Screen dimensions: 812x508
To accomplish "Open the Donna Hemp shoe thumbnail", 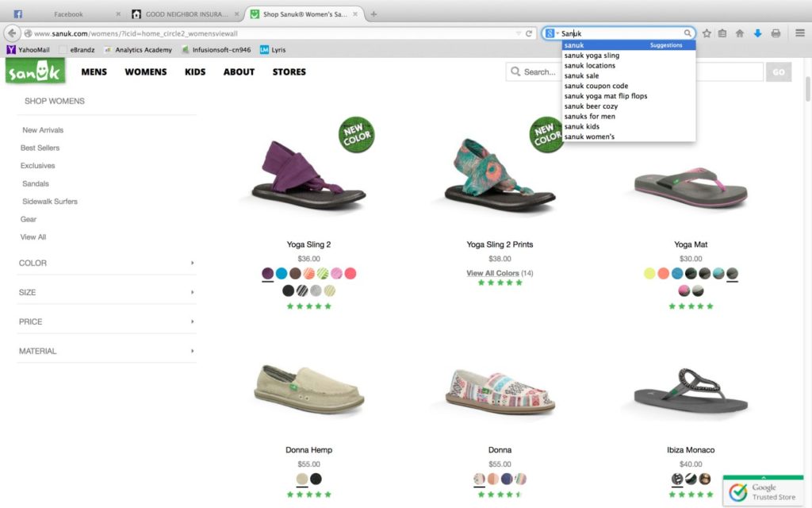I will pos(308,389).
